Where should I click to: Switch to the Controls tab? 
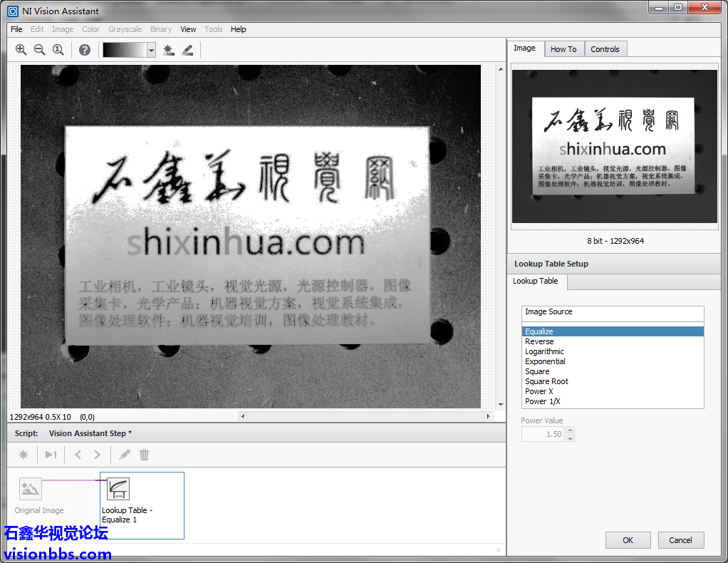[605, 49]
